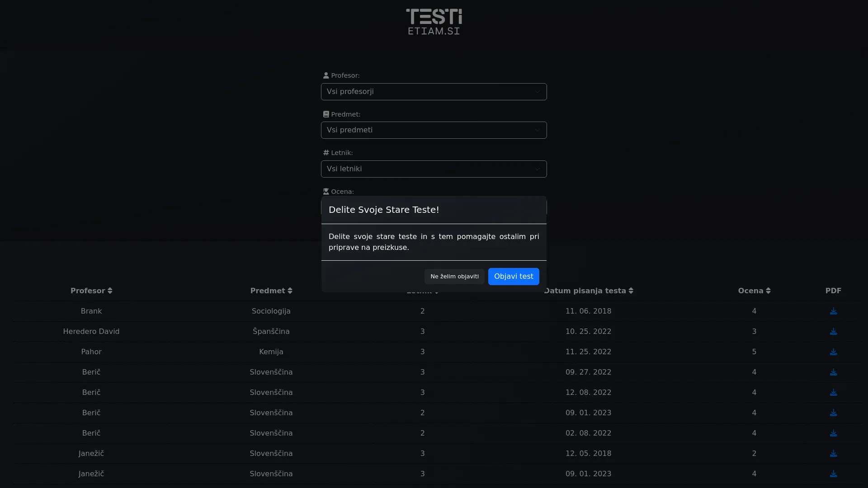Click the Objavi test button
This screenshot has width=868, height=488.
click(x=513, y=277)
